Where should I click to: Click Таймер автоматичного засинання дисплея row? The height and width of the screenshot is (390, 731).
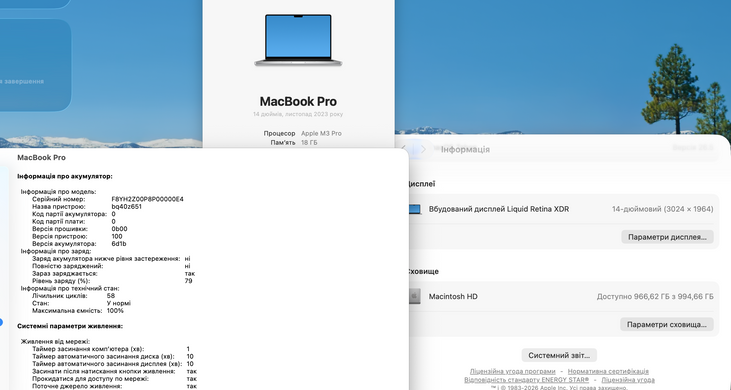tap(113, 364)
